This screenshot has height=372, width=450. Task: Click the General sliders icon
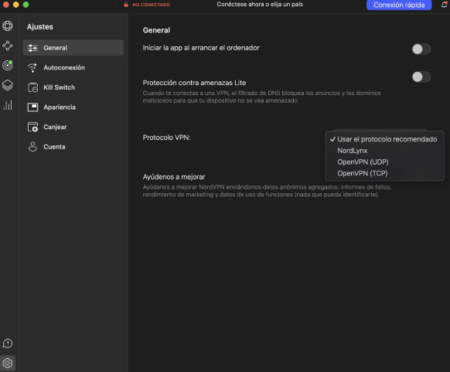33,48
